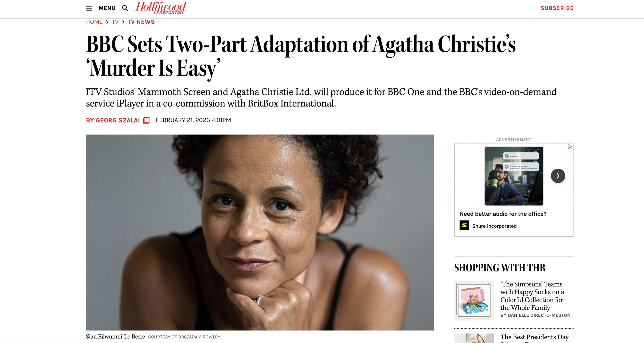The width and height of the screenshot is (644, 343).
Task: Open Georg Szalai author page
Action: coord(113,120)
